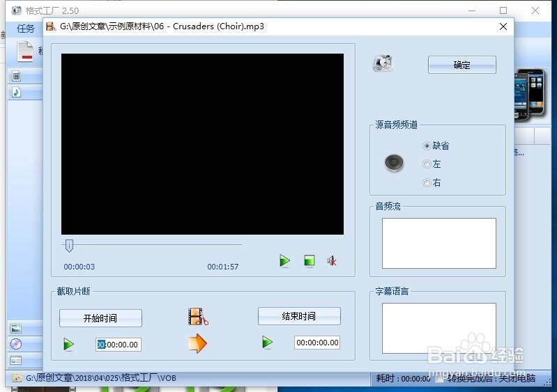Minimize the 格式工厂 main window
Screen dimensions: 557x392
(472, 10)
